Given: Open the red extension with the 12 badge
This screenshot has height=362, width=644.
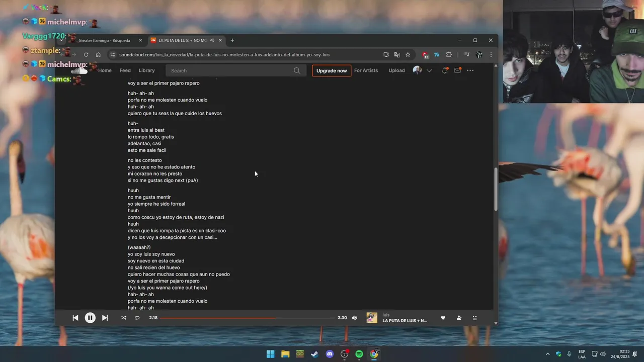Looking at the screenshot, I should [425, 55].
